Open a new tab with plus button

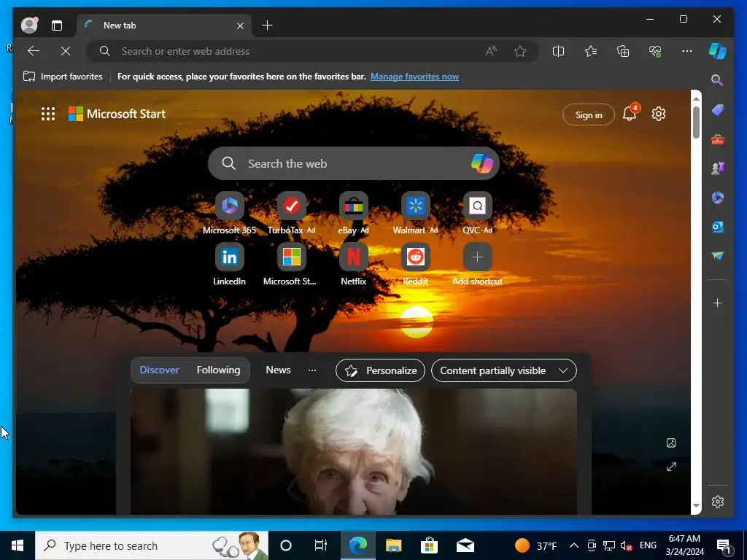coord(267,26)
